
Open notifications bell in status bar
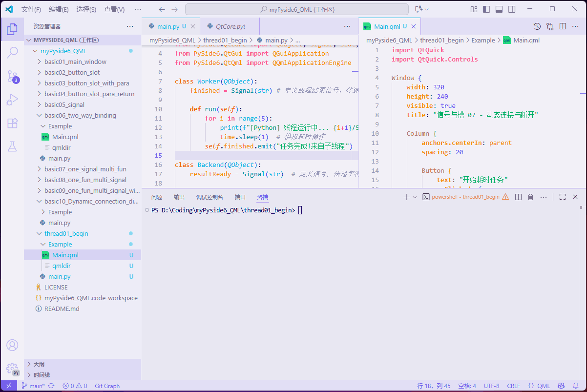(x=576, y=386)
